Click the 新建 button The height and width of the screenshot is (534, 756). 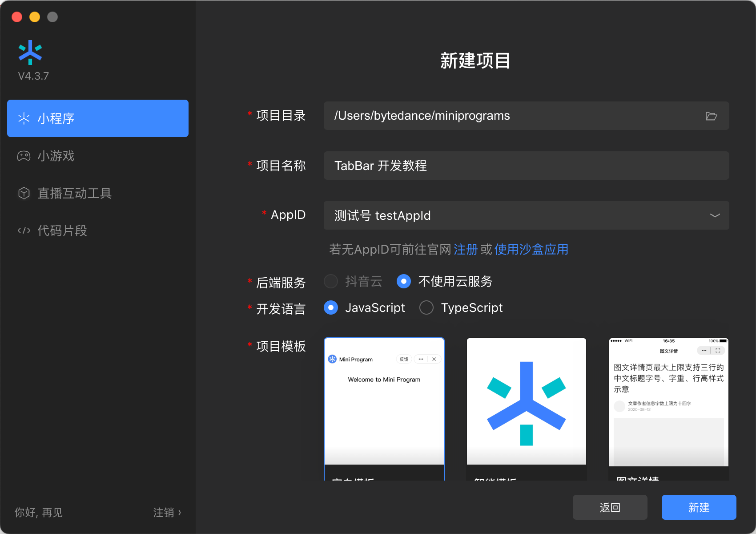[699, 507]
